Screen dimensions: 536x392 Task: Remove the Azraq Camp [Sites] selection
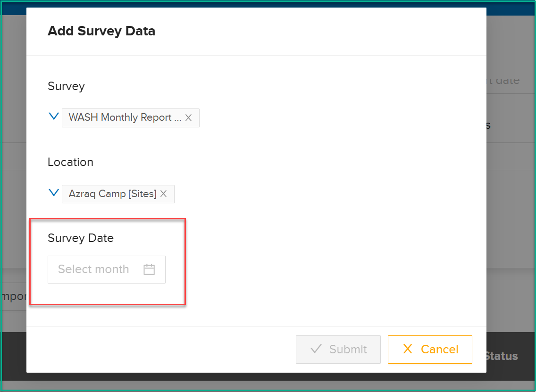[163, 194]
